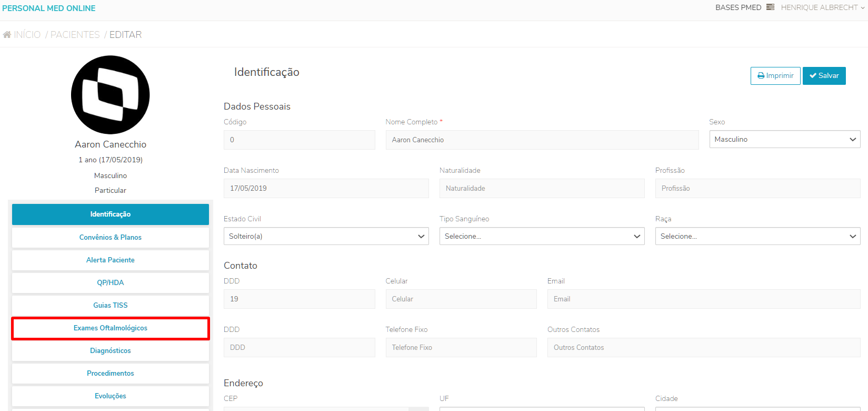
Task: Click the 'Dados Pessoais' heading
Action: [x=257, y=106]
